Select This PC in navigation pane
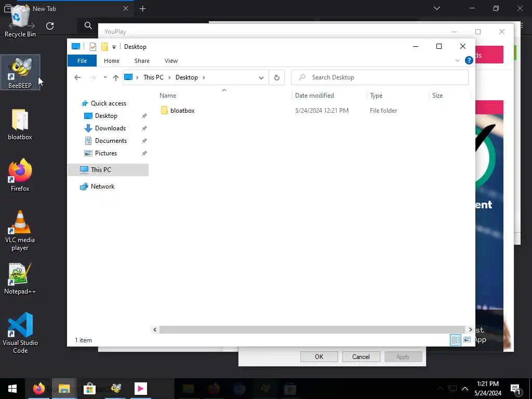This screenshot has width=532, height=399. click(108, 170)
